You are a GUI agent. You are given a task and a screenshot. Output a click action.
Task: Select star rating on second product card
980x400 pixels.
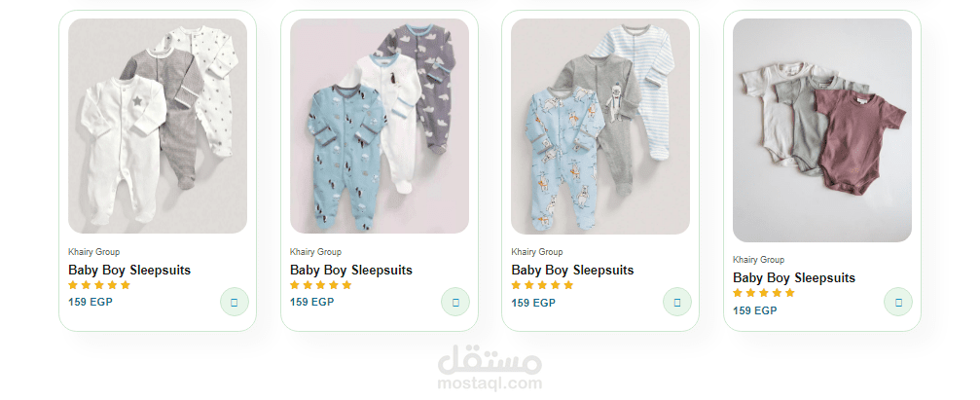320,285
